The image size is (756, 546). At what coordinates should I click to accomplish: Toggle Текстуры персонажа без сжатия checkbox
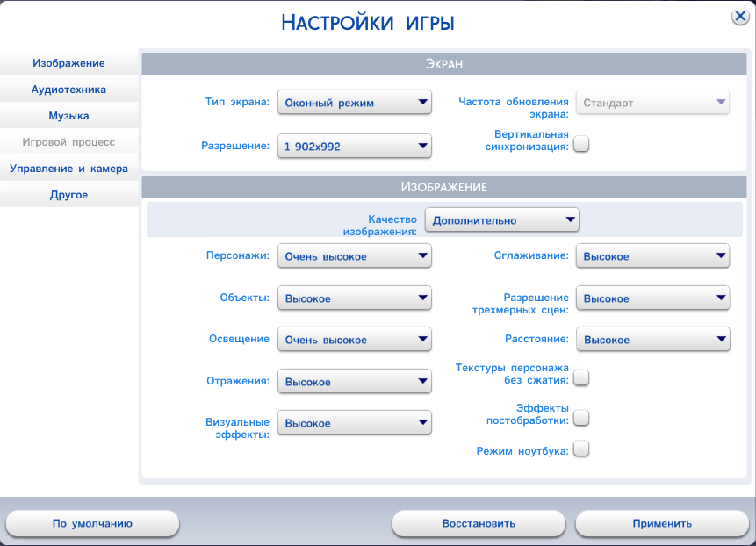581,377
